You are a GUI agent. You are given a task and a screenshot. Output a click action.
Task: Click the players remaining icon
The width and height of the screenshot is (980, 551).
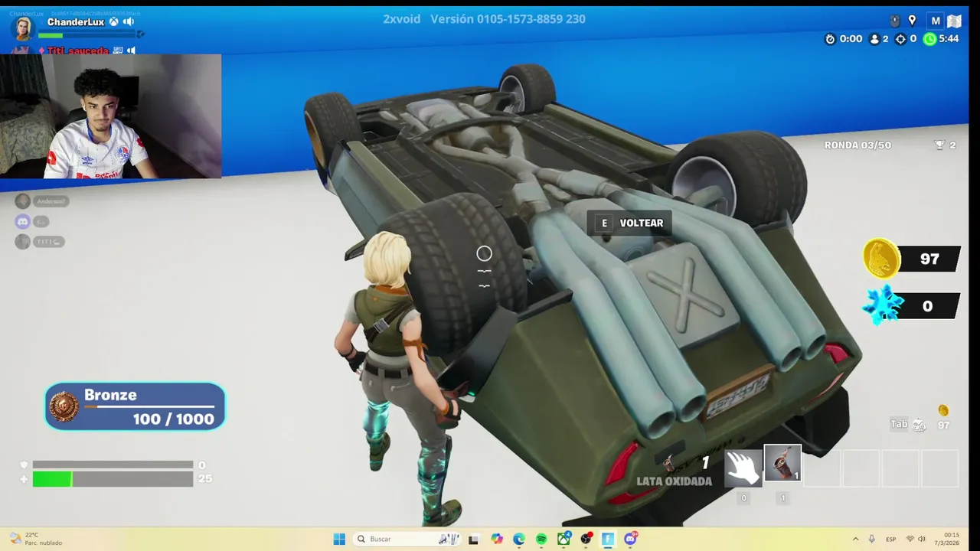(x=874, y=39)
